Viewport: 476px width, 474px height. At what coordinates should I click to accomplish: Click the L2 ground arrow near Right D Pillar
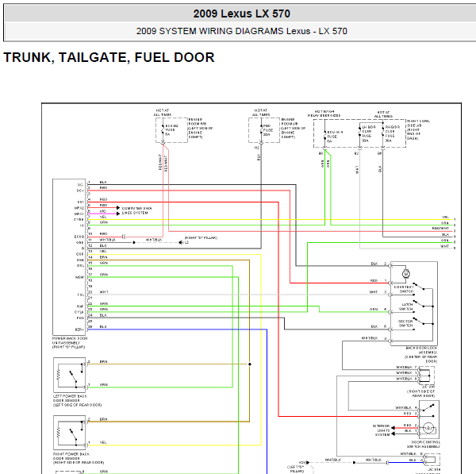[x=180, y=242]
